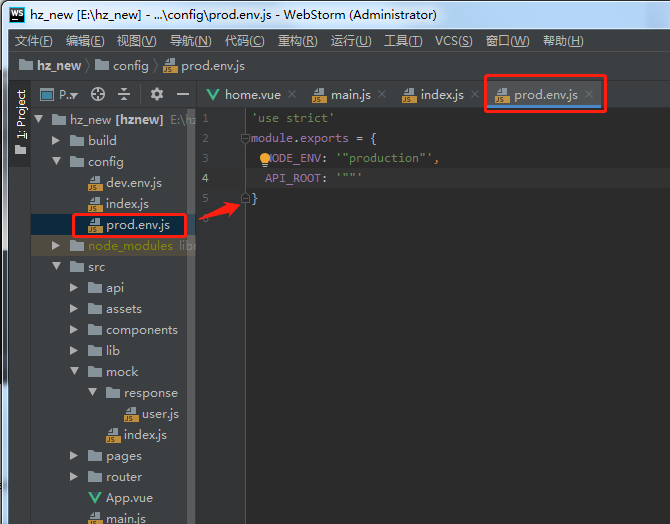
Task: Open the 运行(U) menu
Action: point(351,41)
